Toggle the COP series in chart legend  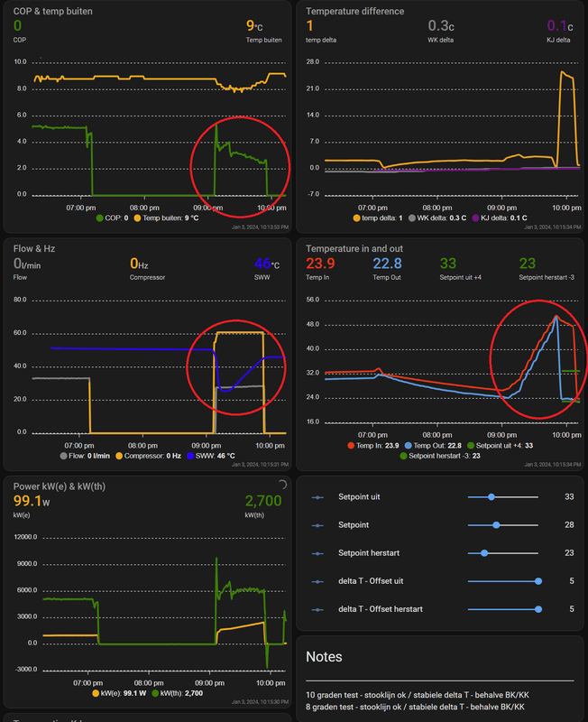tap(112, 218)
